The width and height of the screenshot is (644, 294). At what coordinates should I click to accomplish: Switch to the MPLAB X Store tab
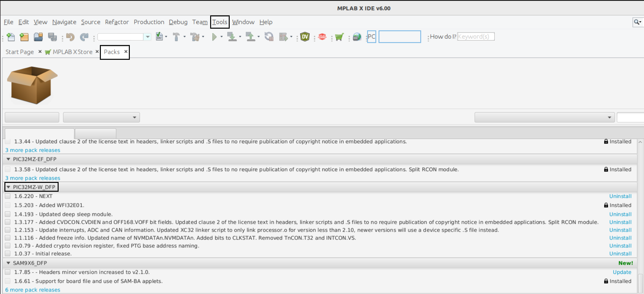tap(72, 52)
